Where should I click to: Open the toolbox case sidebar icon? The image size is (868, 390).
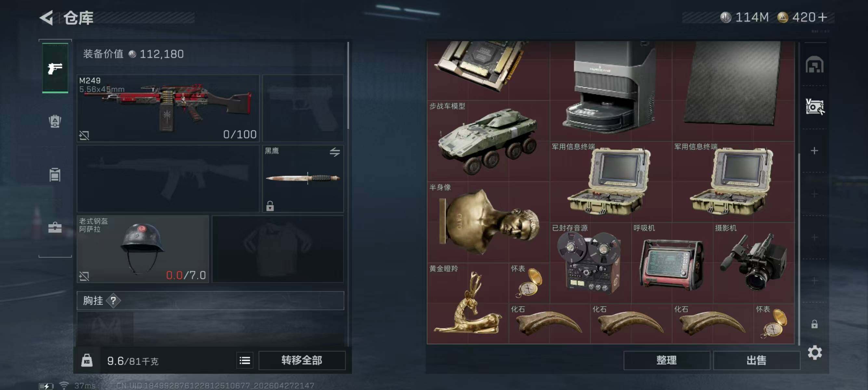[55, 228]
